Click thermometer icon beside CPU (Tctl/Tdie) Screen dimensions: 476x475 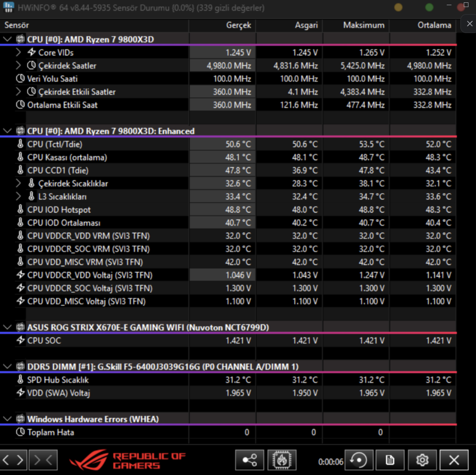tap(20, 144)
